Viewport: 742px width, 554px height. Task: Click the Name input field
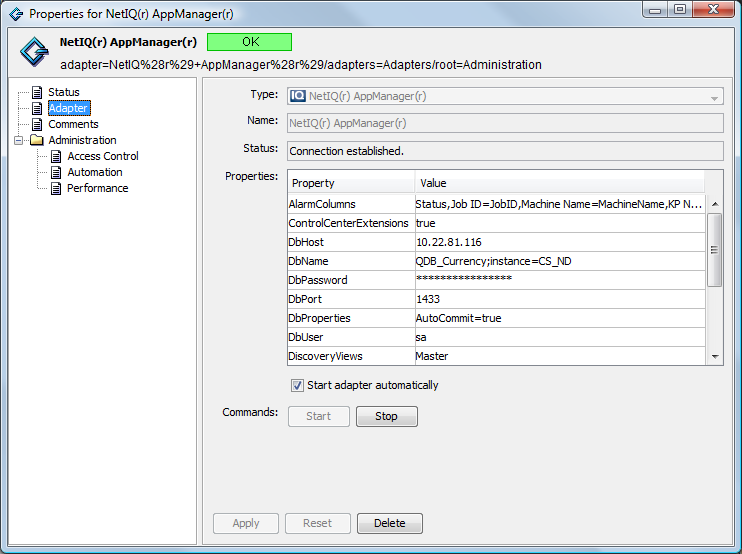505,123
